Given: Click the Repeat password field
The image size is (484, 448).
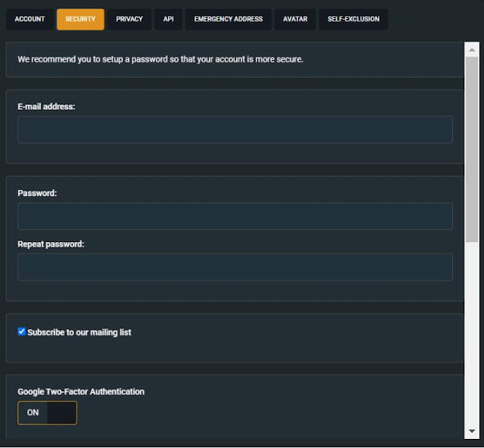Looking at the screenshot, I should coord(235,267).
